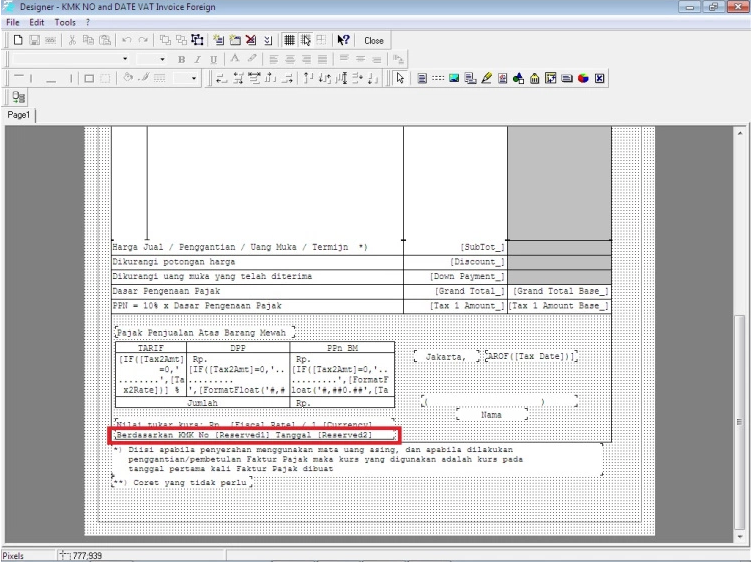Open the font name dropdown
Viewport: 755px width, 564px height.
pyautogui.click(x=127, y=61)
